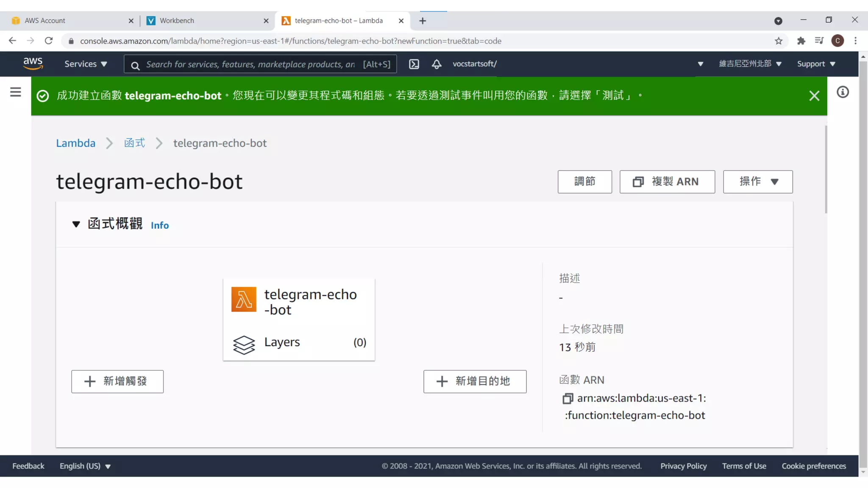Select the Layers box in diagram

pos(299,342)
